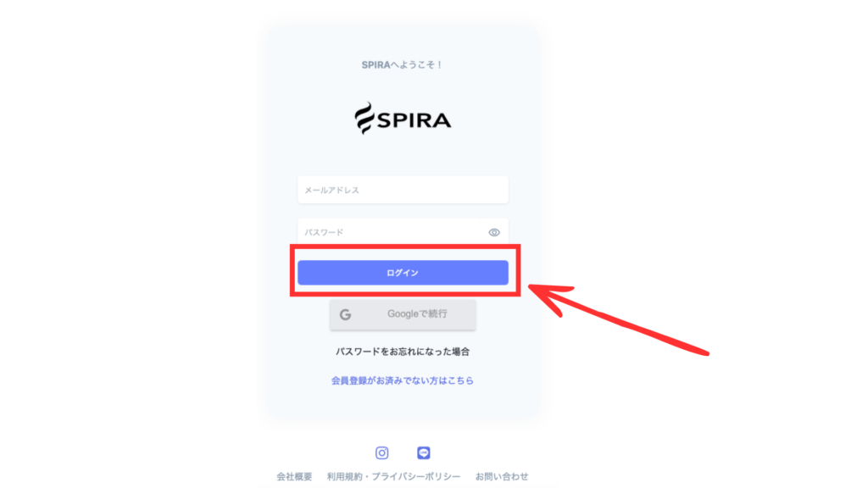Focus the メールアドレス input field
Viewport: 868px width, 488px height.
(x=403, y=190)
